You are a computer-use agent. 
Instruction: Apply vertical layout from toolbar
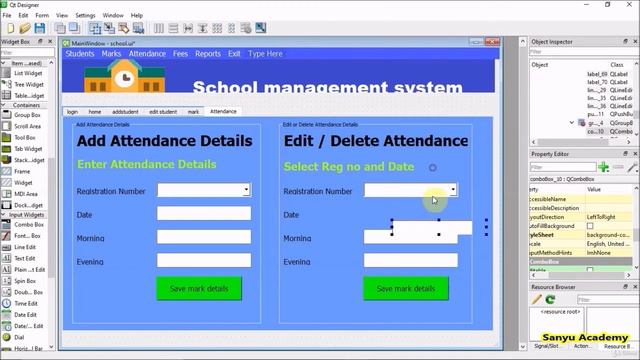[173, 28]
